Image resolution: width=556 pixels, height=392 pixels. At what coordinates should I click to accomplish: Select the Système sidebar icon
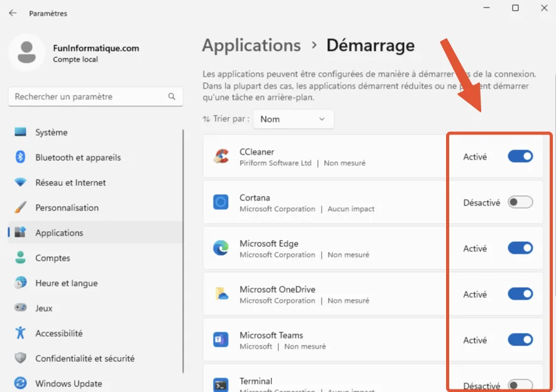click(19, 132)
